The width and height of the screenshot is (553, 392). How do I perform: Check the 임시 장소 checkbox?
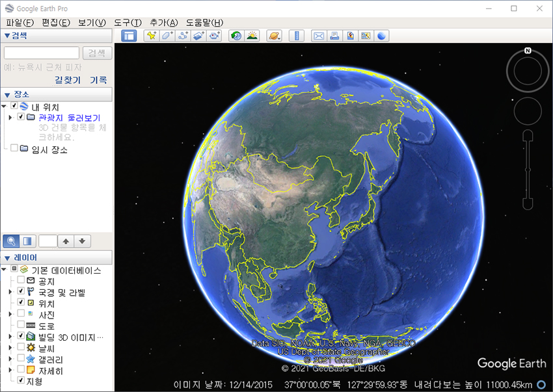14,148
